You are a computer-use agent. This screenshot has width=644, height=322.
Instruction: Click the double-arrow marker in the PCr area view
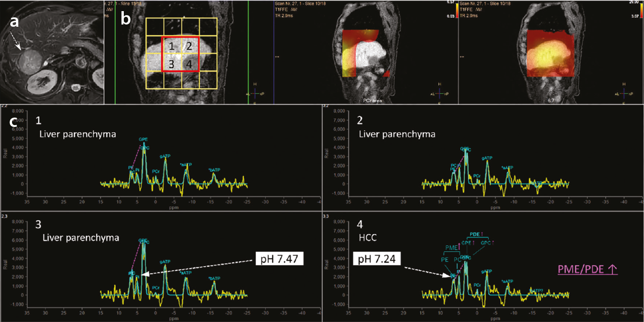277,57
